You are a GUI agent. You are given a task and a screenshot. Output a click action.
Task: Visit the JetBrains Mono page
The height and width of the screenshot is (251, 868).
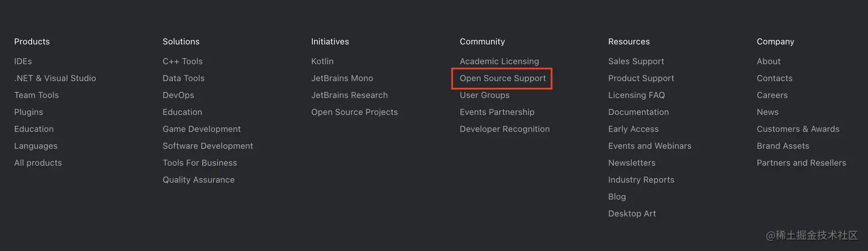[x=342, y=78]
